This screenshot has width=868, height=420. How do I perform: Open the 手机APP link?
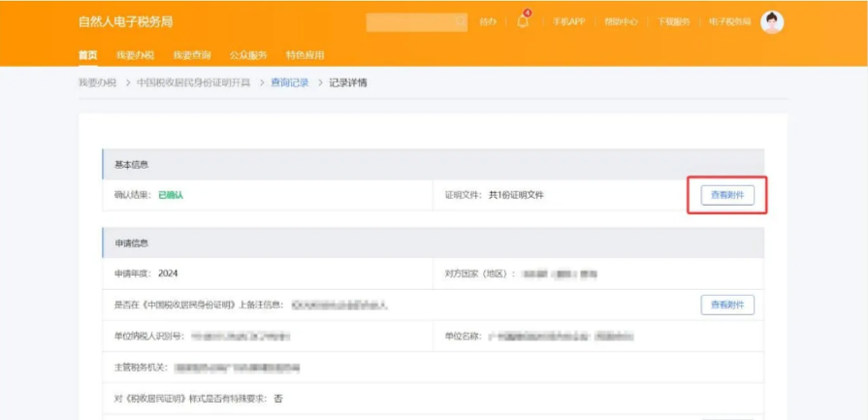(x=568, y=22)
